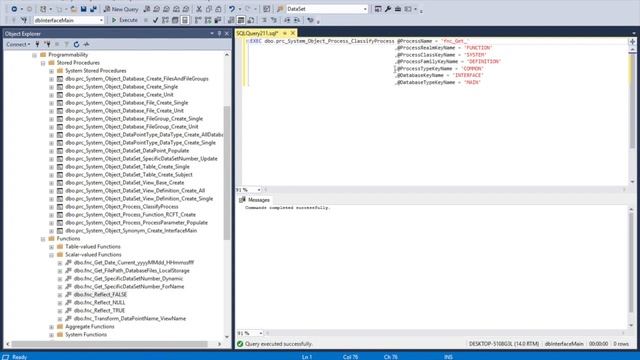Screen dimensions: 640x360
Task: Click the Object Explorer vertical scrollbar thumb
Action: click(x=227, y=173)
